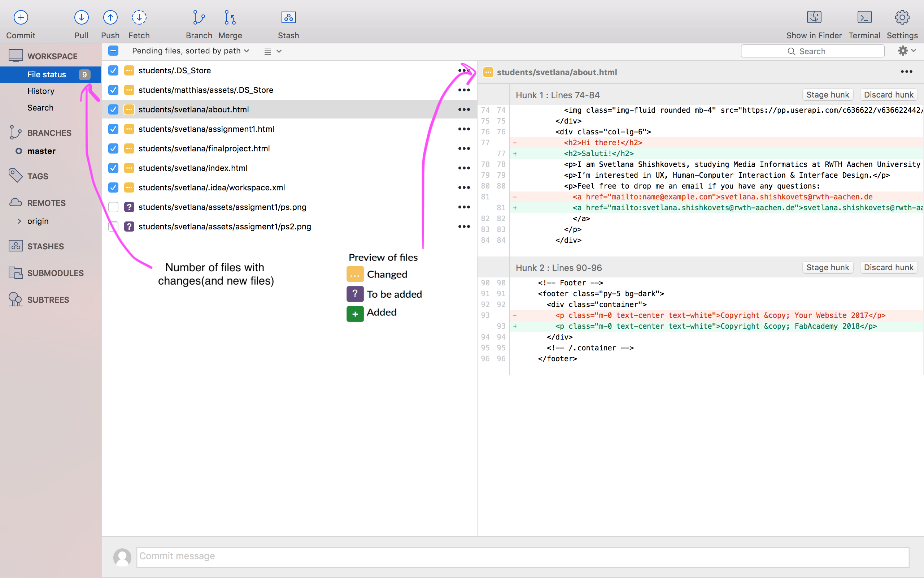Open the Terminal

click(x=864, y=17)
